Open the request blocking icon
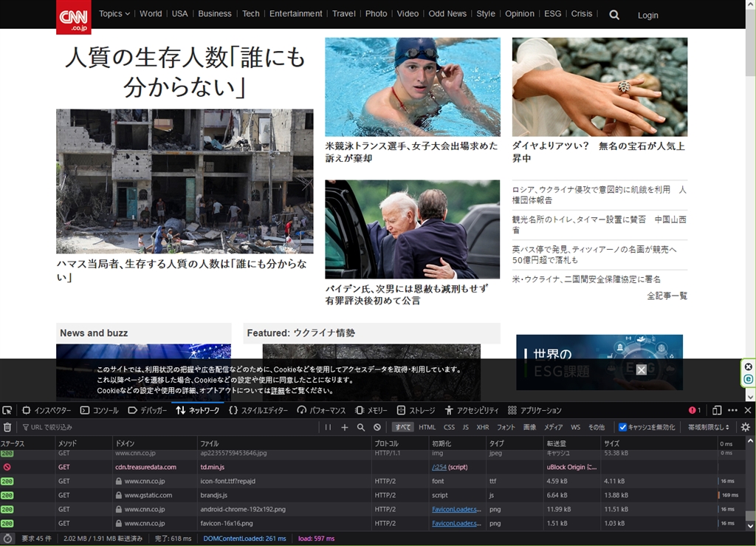 coord(377,427)
